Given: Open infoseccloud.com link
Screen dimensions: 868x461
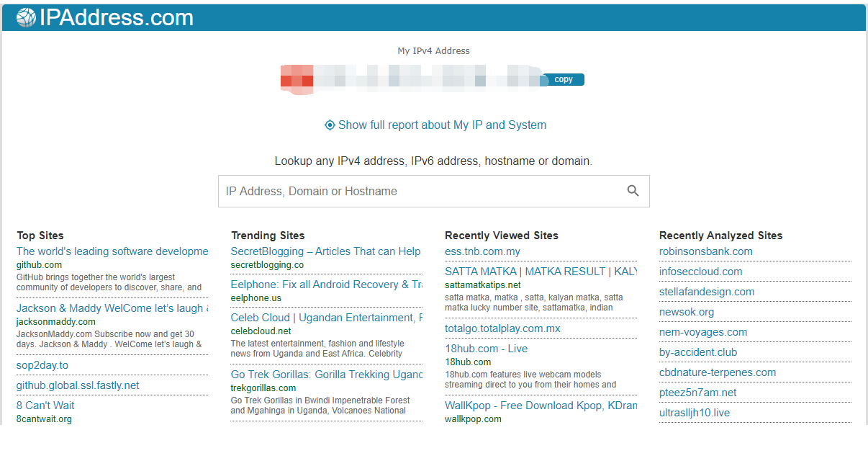Looking at the screenshot, I should coord(700,272).
